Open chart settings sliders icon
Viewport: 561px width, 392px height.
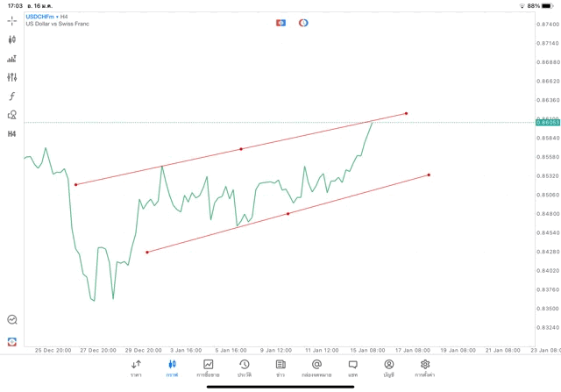click(x=12, y=77)
